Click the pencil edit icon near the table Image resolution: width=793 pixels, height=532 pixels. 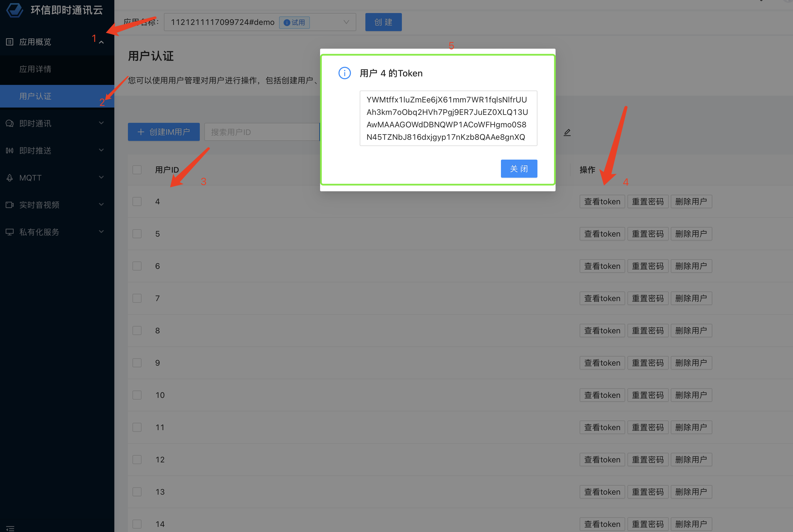click(x=567, y=132)
